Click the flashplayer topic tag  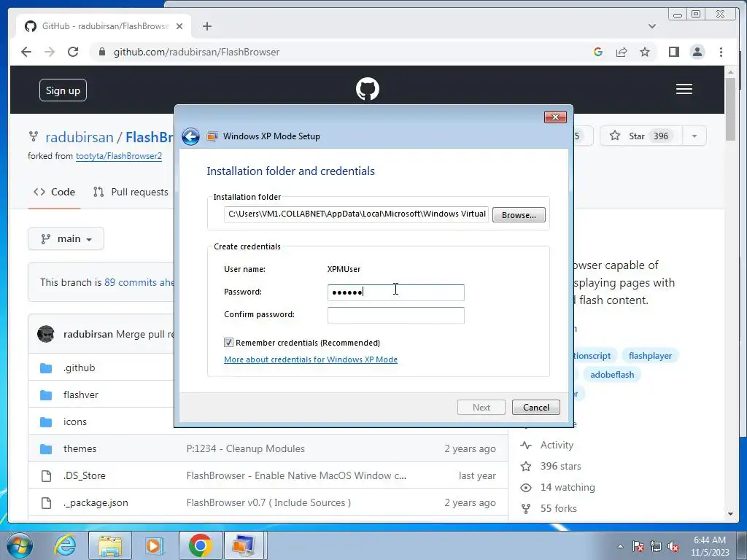pos(650,356)
